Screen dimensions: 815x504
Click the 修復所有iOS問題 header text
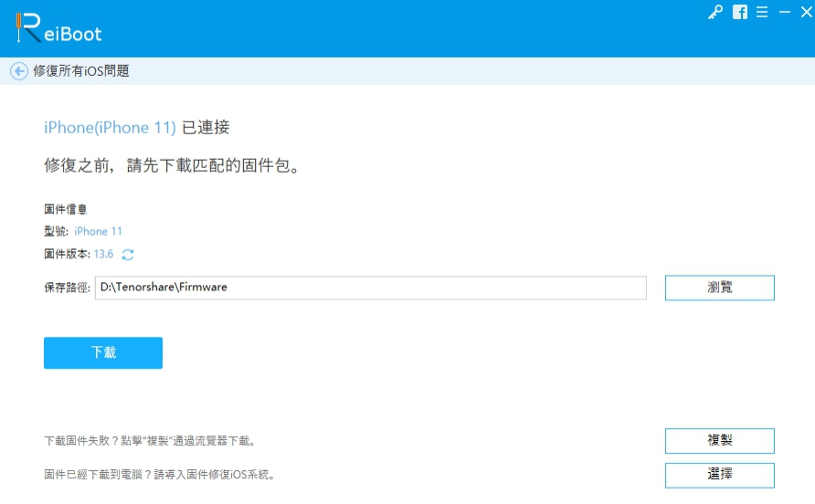[81, 71]
